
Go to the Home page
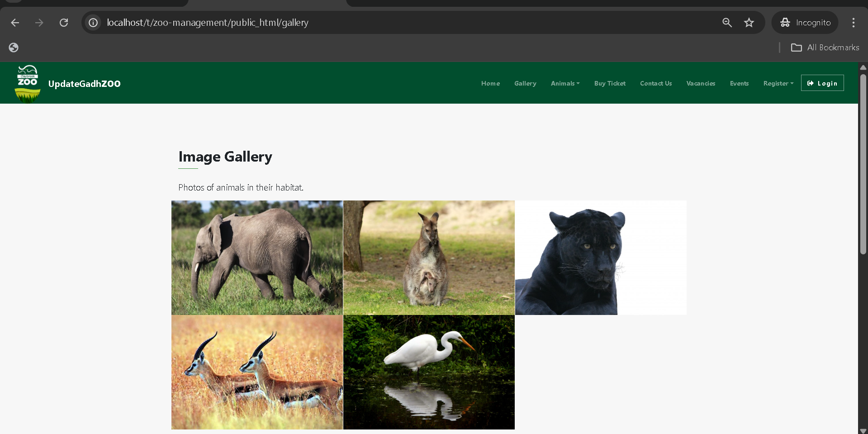coord(490,83)
